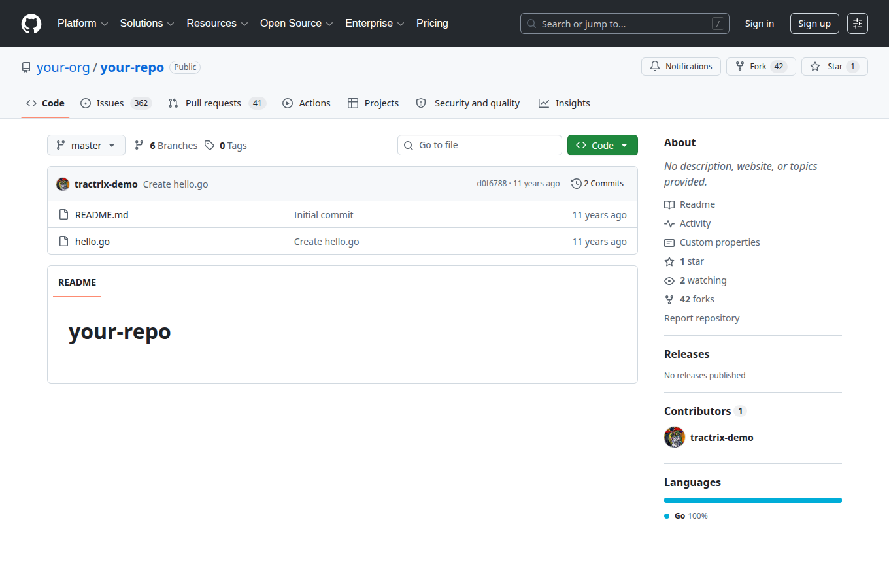Open the Initial commit message link
The height and width of the screenshot is (588, 889).
point(324,215)
